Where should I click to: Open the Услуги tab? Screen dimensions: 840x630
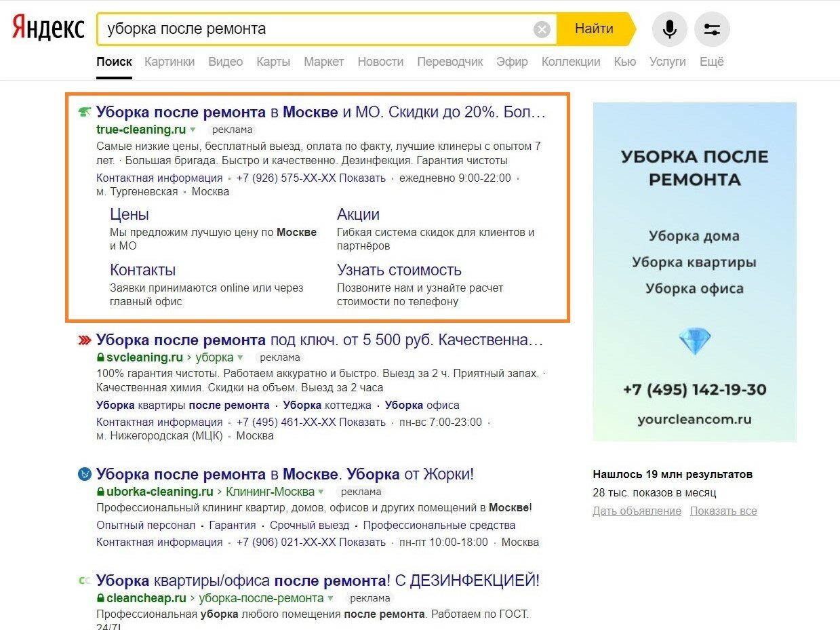click(x=668, y=62)
